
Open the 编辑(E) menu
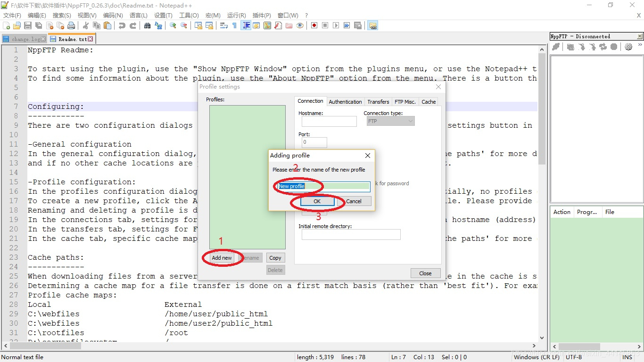(37, 16)
